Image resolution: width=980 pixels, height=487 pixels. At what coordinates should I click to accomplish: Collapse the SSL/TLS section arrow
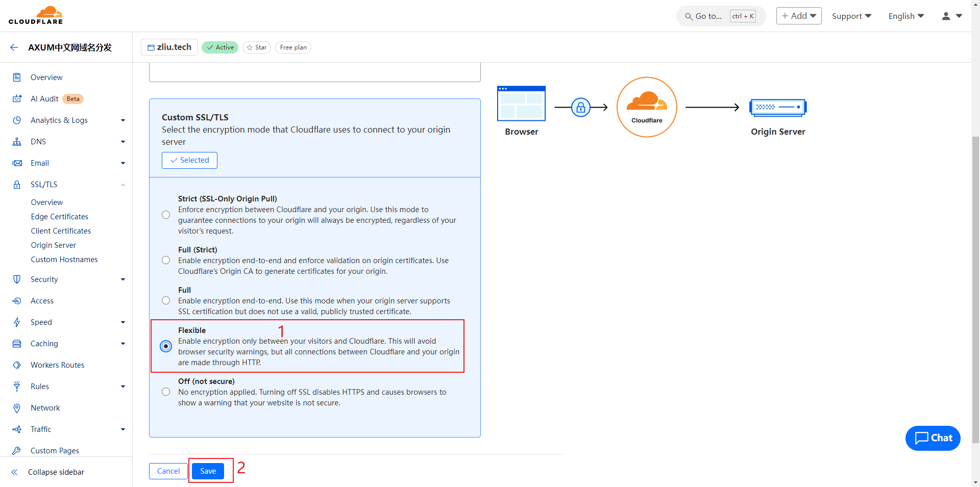(123, 185)
